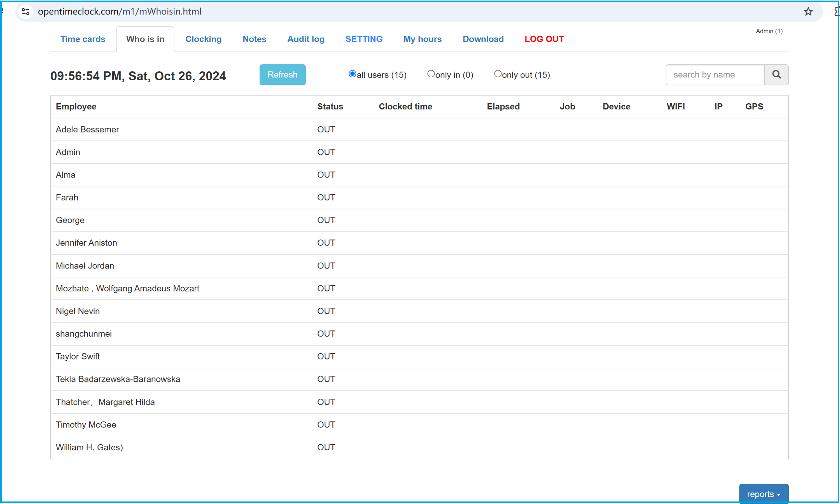The image size is (840, 504).
Task: Click the Status column header
Action: pos(330,107)
